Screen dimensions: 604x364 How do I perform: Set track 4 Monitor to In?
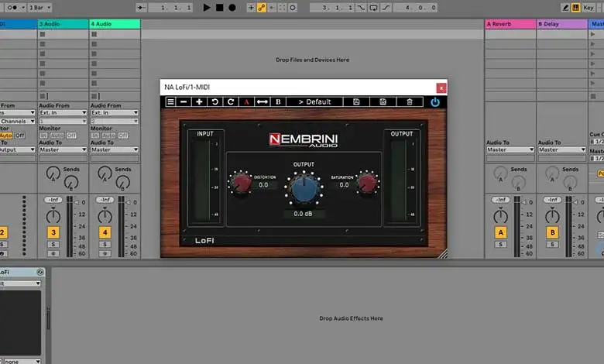(x=94, y=136)
